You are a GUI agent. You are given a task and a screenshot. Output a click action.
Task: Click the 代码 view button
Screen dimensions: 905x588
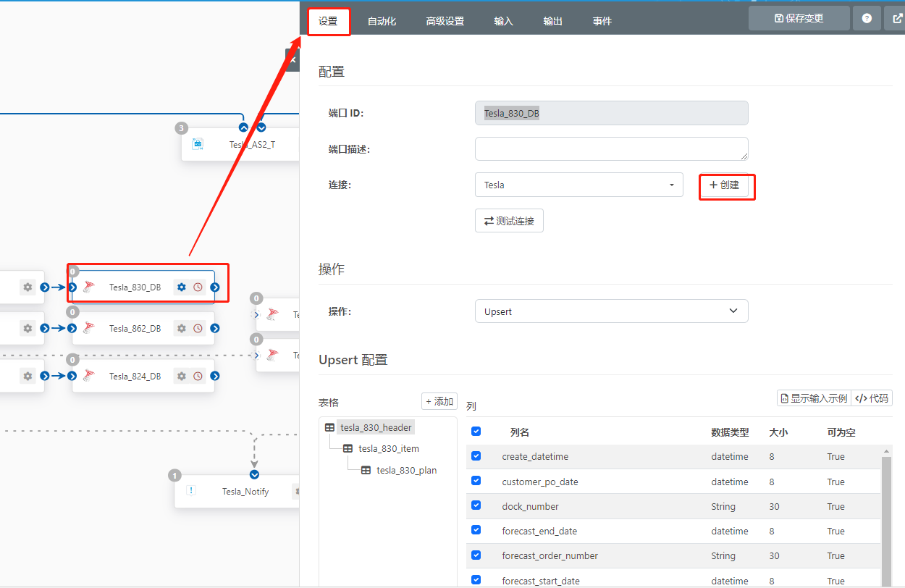coord(872,398)
